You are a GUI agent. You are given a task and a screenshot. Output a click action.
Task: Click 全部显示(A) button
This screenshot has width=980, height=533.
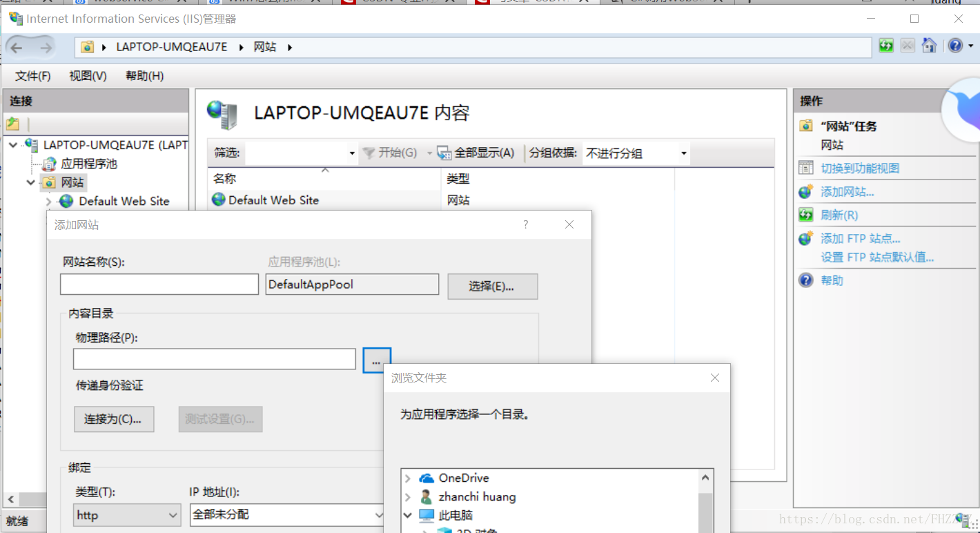[477, 153]
